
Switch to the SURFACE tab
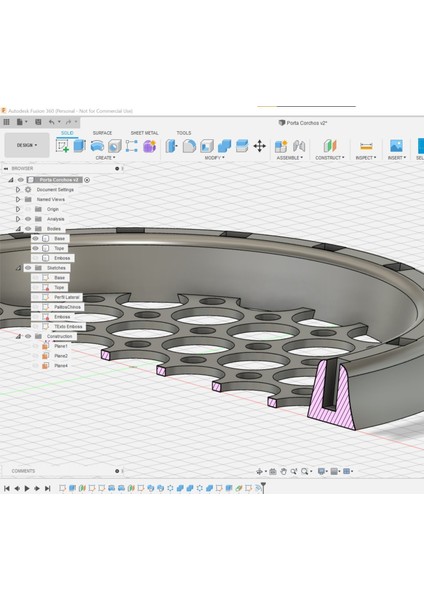102,133
